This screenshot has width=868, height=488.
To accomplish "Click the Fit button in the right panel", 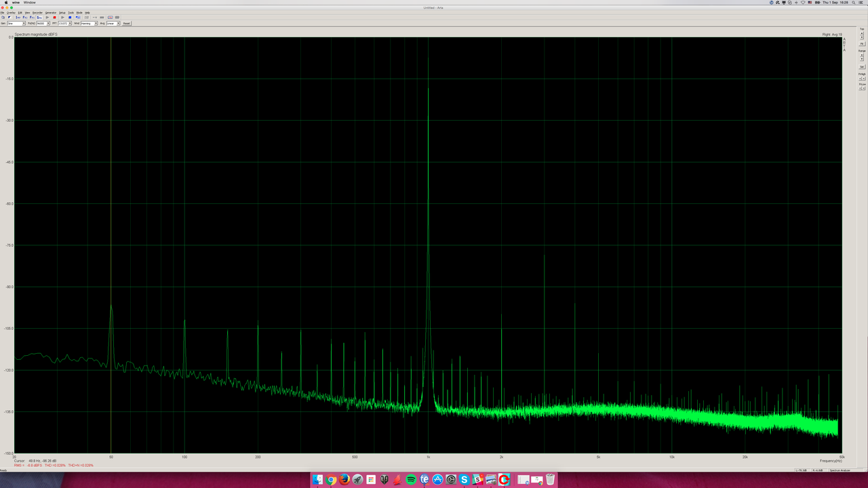I will click(x=862, y=44).
